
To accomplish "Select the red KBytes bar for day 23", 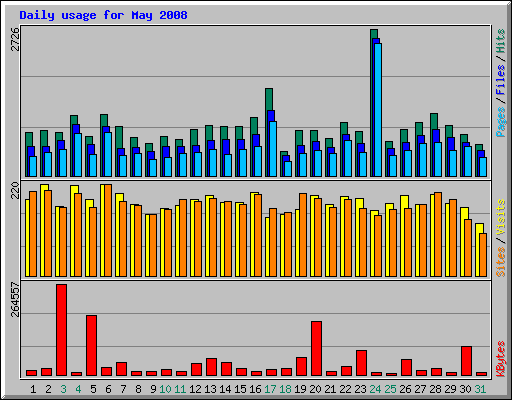I will [361, 363].
